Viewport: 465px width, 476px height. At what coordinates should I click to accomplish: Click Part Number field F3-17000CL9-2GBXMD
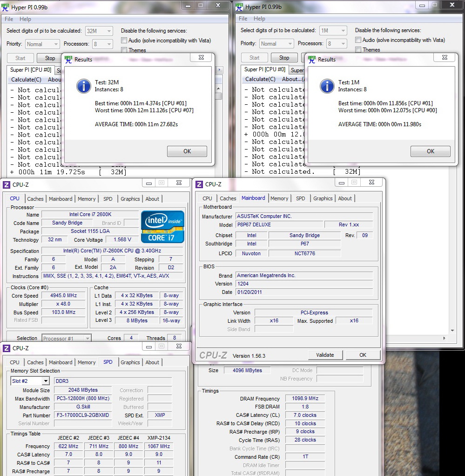tap(83, 415)
